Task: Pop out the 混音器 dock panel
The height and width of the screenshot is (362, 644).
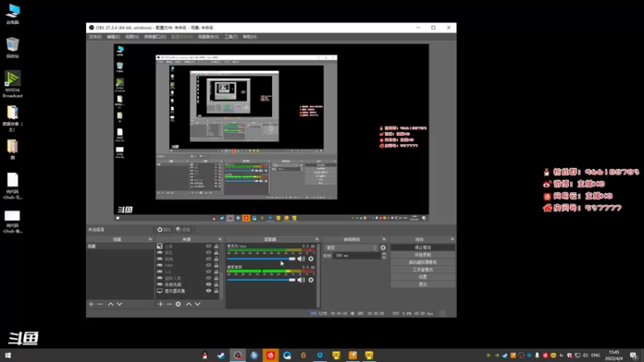Action: tap(316, 239)
